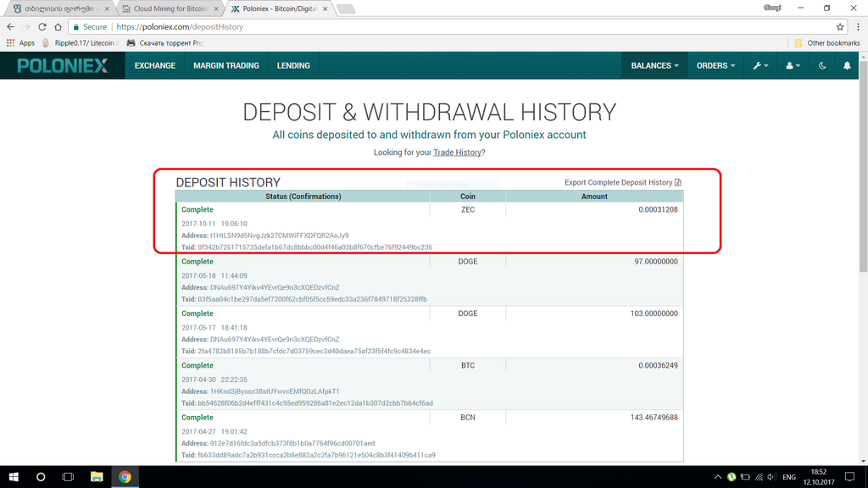Image resolution: width=868 pixels, height=488 pixels.
Task: Open Wi-Fi network tray icon
Action: click(759, 477)
